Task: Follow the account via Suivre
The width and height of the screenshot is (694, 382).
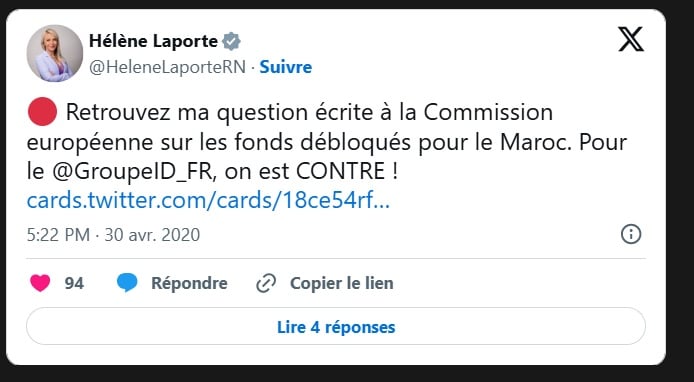Action: [285, 67]
